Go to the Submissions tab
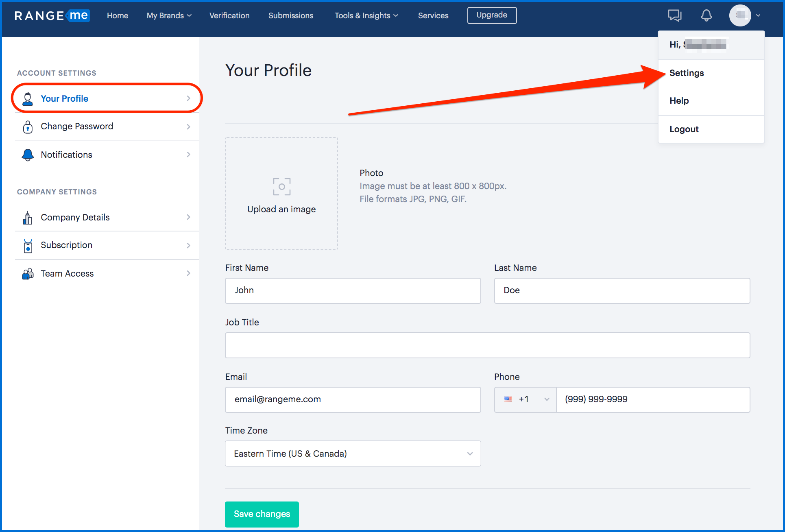 tap(291, 15)
